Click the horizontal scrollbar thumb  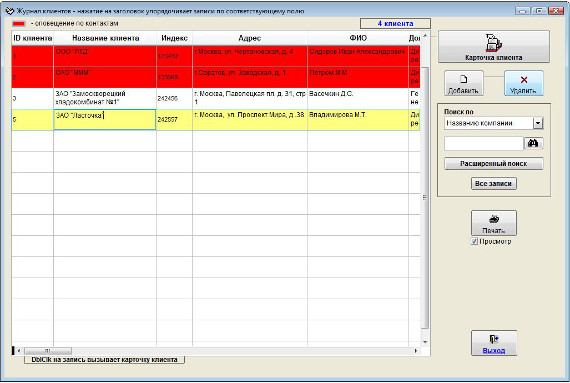[48, 351]
